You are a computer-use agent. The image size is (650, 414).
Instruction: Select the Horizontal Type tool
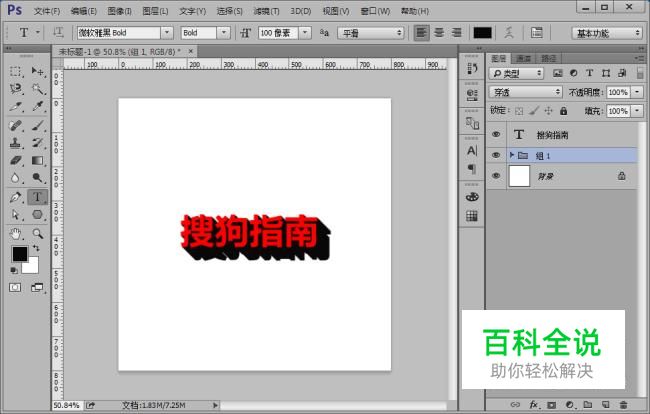[x=38, y=197]
